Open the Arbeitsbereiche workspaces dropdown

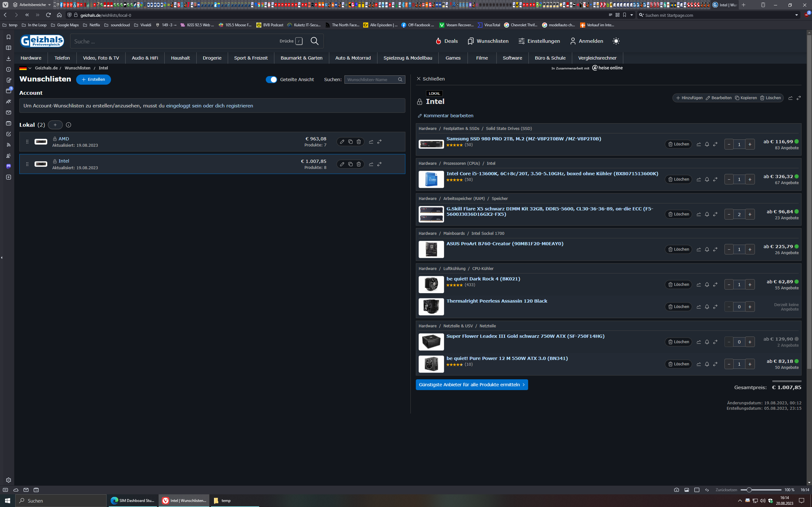32,5
